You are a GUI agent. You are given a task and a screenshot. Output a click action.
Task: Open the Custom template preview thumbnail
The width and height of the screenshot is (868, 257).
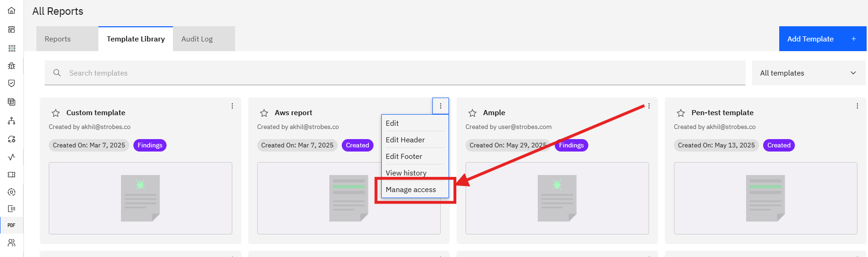[140, 198]
